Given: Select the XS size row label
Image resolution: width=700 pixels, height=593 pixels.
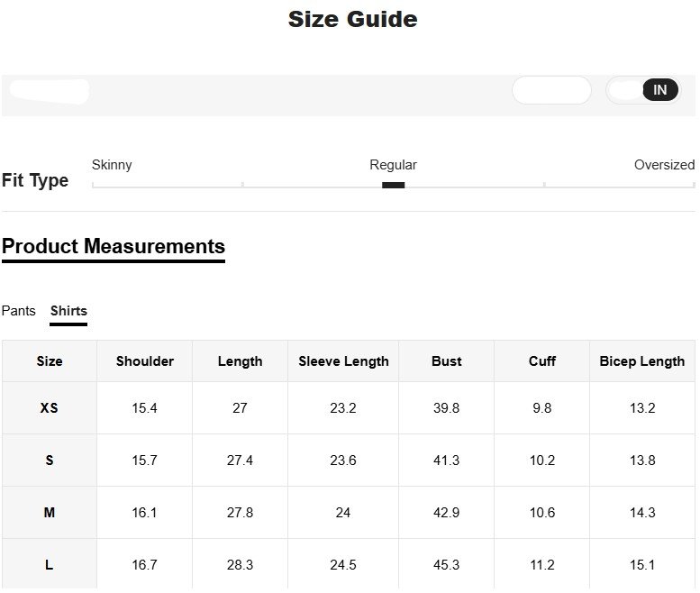Looking at the screenshot, I should [x=50, y=408].
